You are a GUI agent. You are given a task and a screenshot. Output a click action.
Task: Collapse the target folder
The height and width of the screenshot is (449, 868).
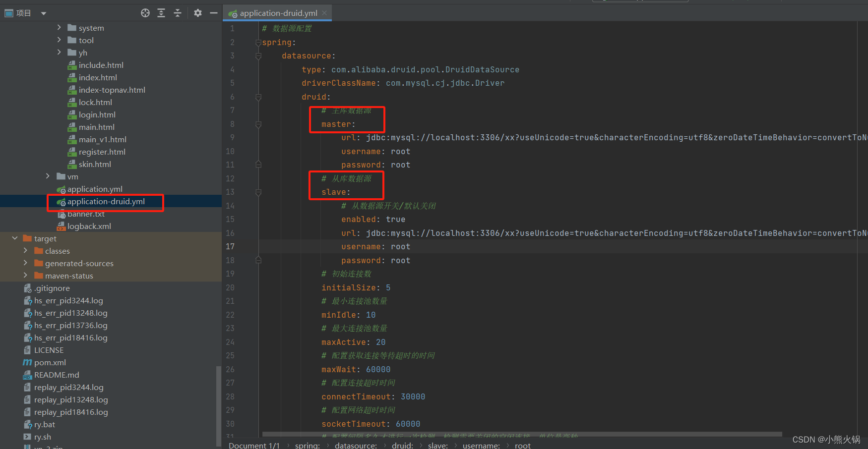pos(14,238)
